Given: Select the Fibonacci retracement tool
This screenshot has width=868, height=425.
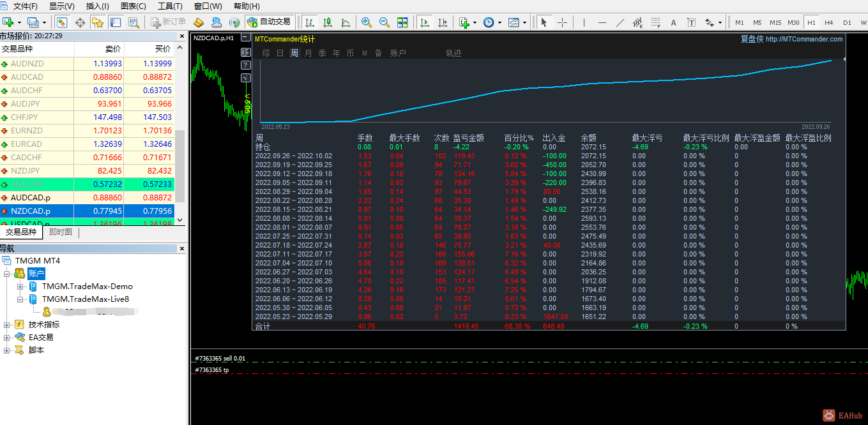Looking at the screenshot, I should coord(655,22).
